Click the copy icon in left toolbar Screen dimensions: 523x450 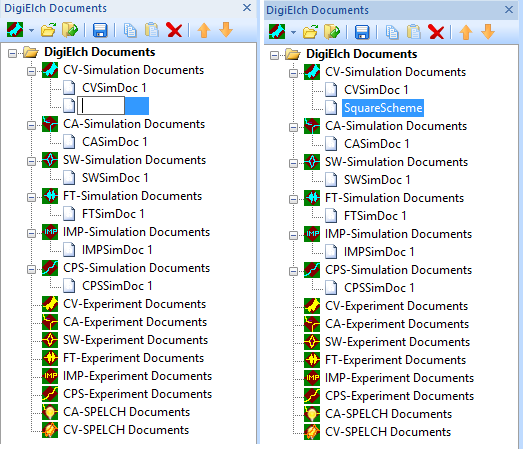(130, 30)
